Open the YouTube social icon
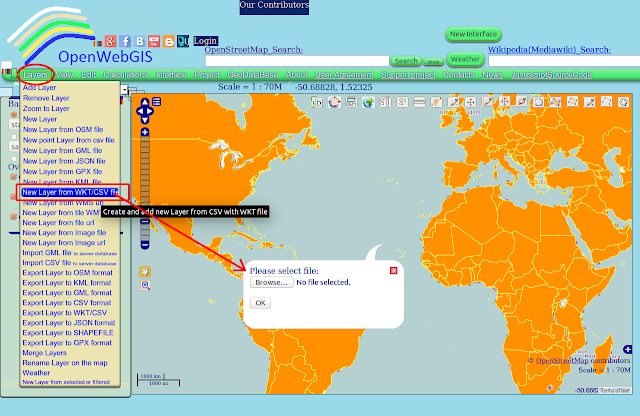 (x=154, y=41)
